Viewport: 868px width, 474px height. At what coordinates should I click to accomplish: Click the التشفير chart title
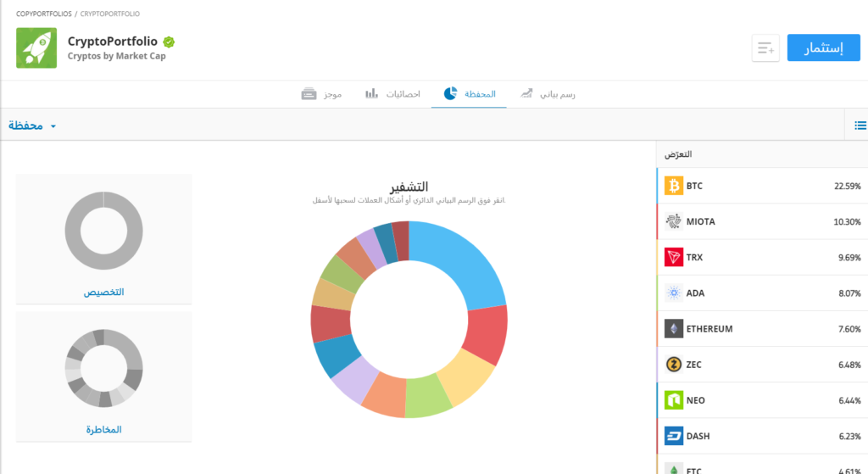409,187
